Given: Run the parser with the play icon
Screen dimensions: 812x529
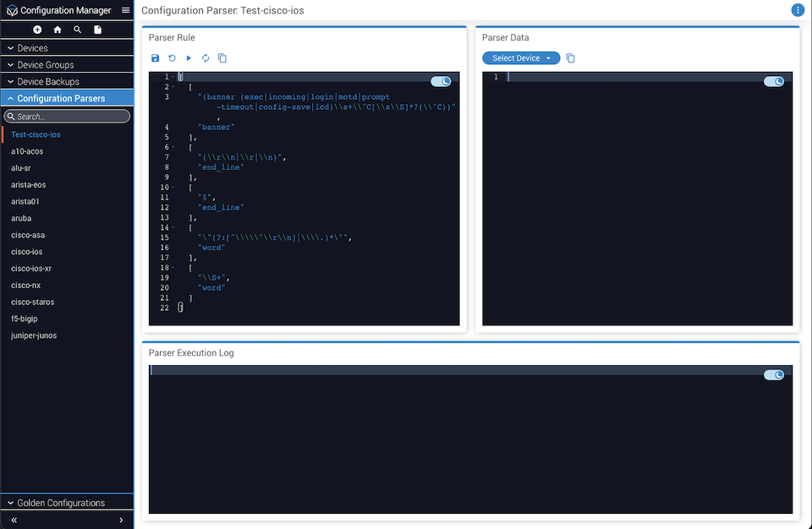Looking at the screenshot, I should coord(189,58).
